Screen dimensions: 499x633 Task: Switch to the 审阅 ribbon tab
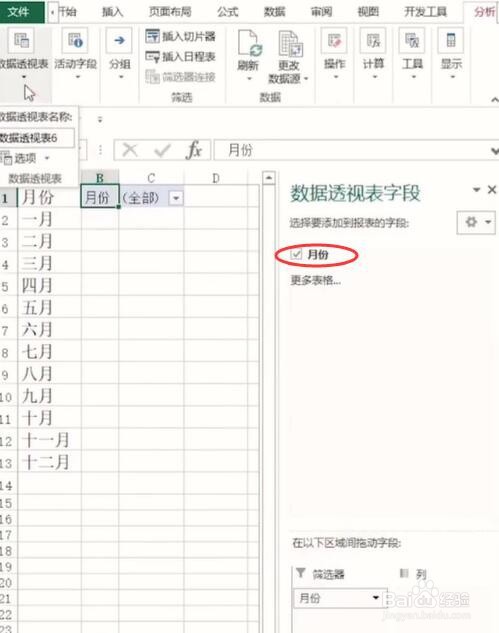[321, 12]
